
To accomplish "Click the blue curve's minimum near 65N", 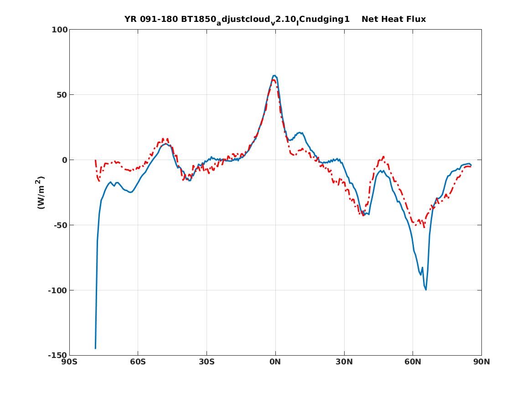I will point(426,290).
